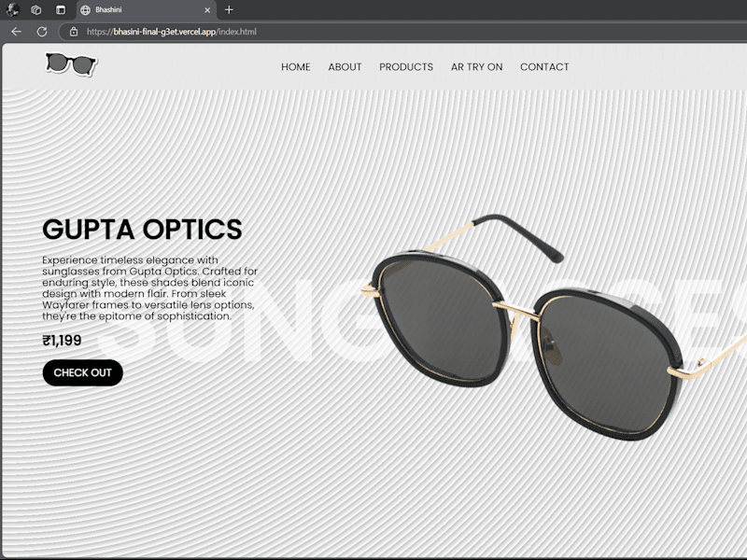Viewport: 747px width, 560px height.
Task: Click the ₹1,199 price text
Action: (x=62, y=341)
